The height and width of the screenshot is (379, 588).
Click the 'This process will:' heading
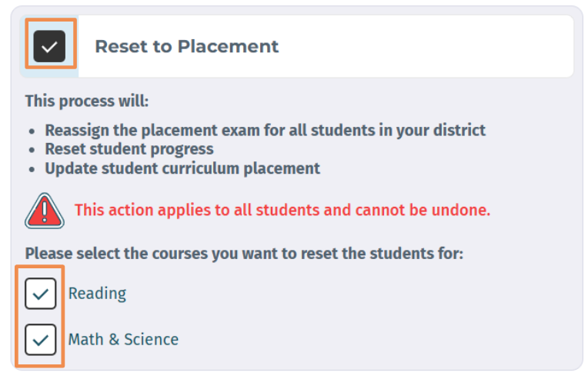pos(87,101)
